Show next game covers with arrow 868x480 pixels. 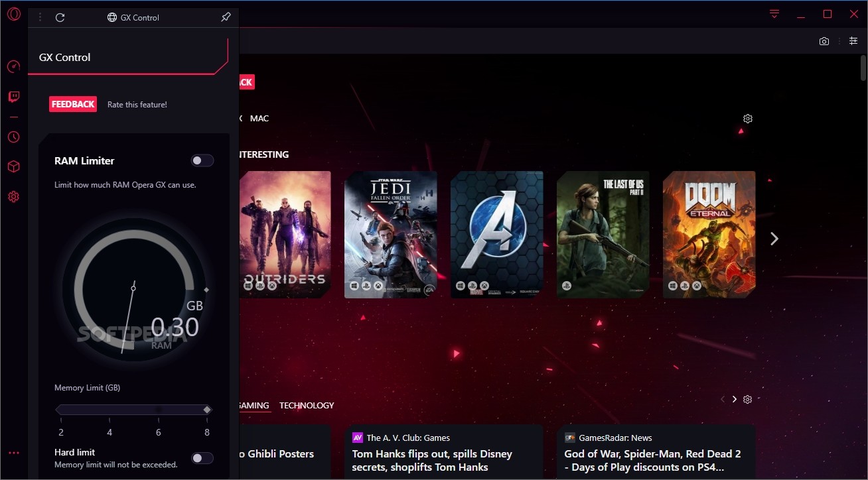pos(774,239)
